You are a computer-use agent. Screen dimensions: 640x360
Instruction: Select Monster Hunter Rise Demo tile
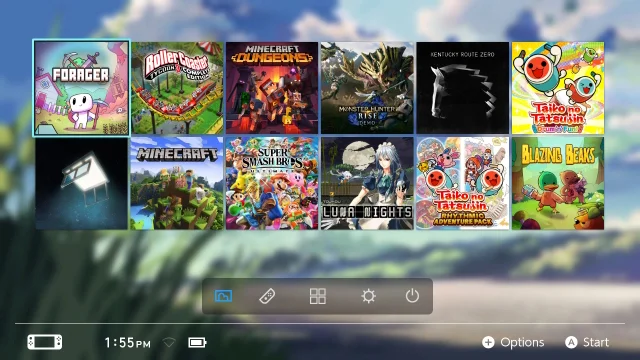click(367, 88)
